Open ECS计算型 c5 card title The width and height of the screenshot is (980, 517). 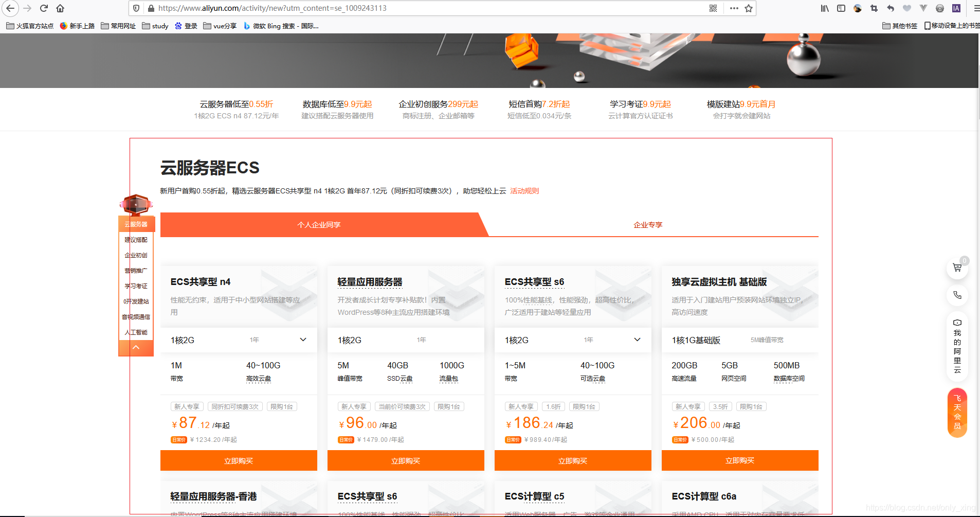click(534, 496)
